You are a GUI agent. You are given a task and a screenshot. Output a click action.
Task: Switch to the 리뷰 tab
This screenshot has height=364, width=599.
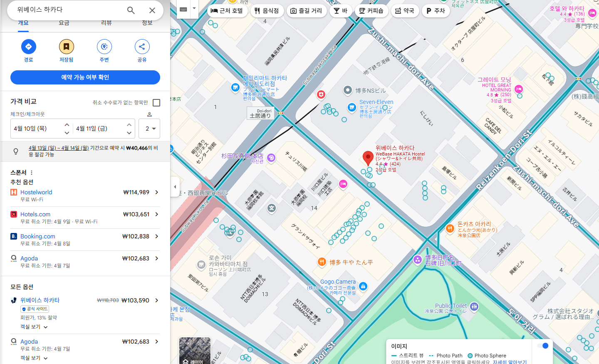106,24
